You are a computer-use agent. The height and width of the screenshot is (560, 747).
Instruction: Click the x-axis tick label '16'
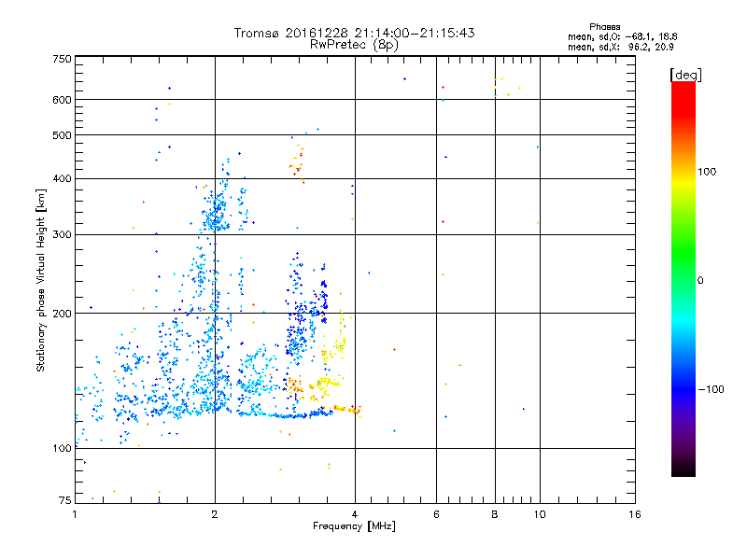point(635,514)
